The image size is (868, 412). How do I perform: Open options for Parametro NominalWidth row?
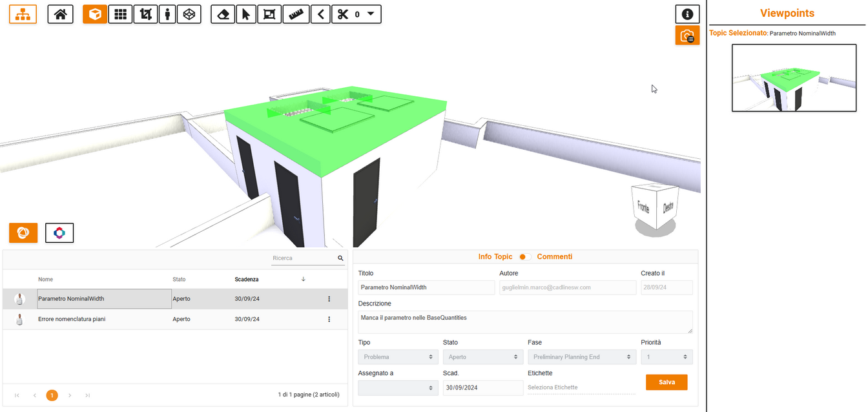point(329,299)
